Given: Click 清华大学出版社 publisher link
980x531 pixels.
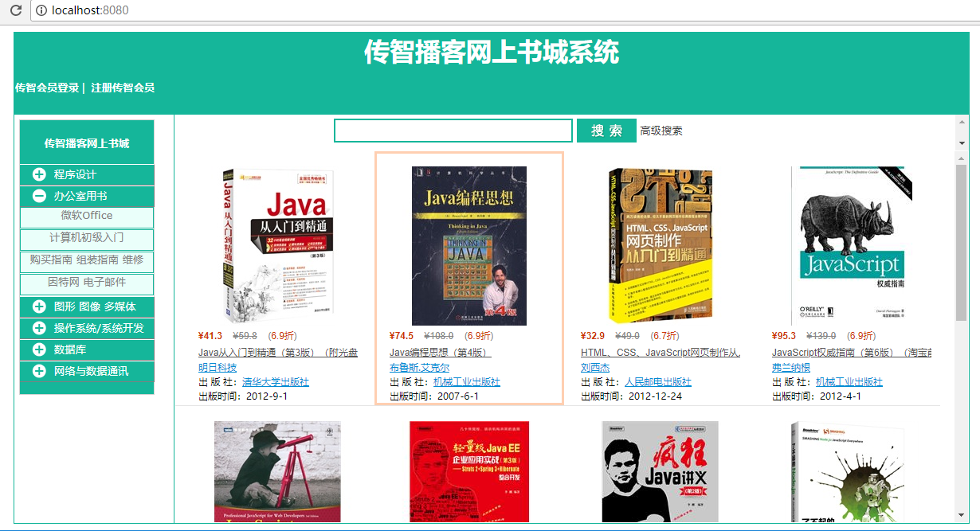Looking at the screenshot, I should (x=276, y=382).
